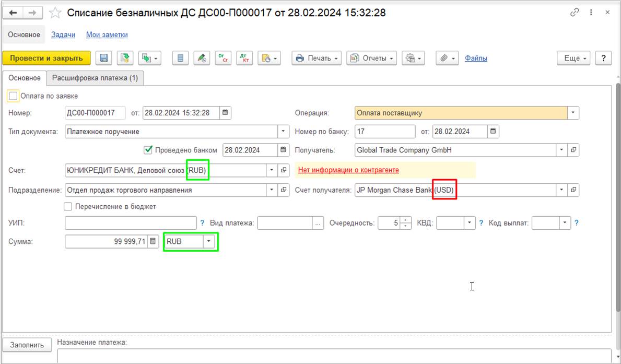Click the pen with clock icon
Image resolution: width=621 pixels, height=364 pixels.
point(202,58)
